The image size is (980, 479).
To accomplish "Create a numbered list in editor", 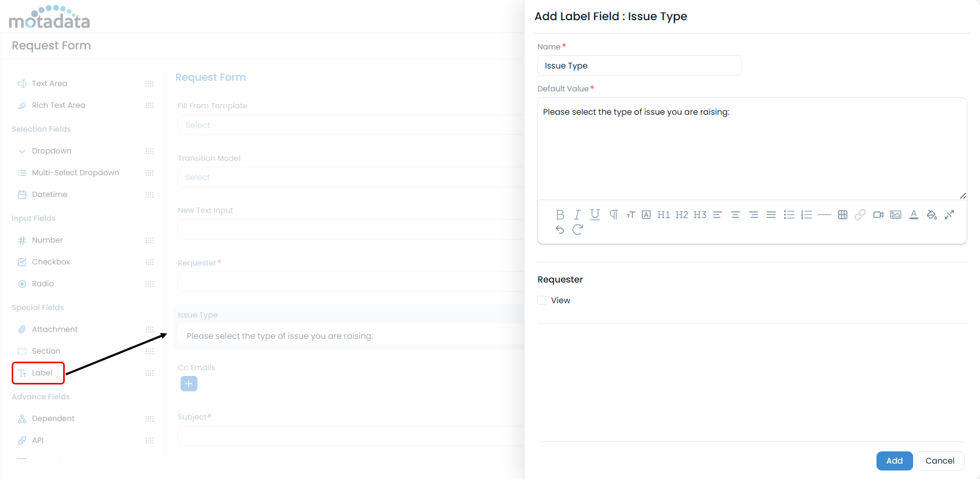I will [806, 215].
